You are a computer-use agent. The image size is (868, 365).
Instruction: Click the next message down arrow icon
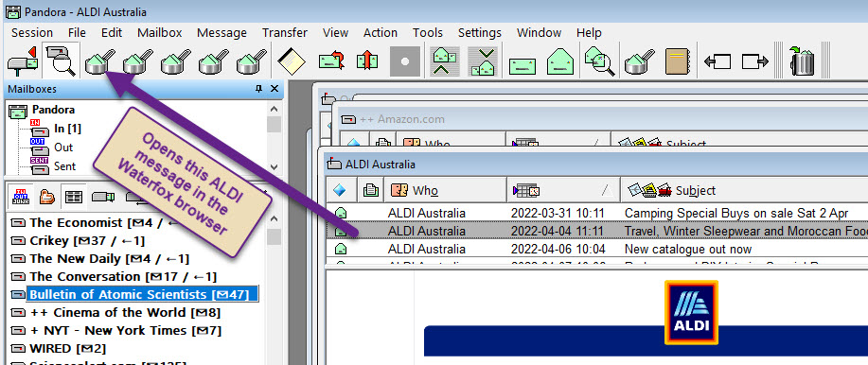tap(482, 61)
